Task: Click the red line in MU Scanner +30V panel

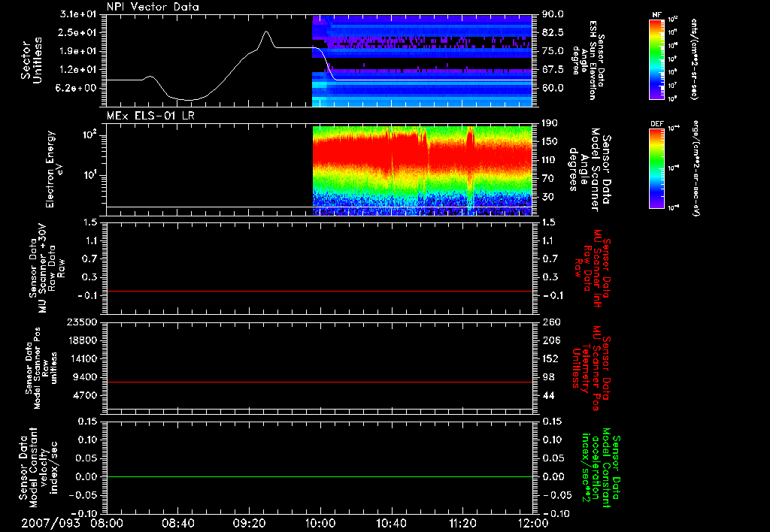Action: tap(319, 291)
